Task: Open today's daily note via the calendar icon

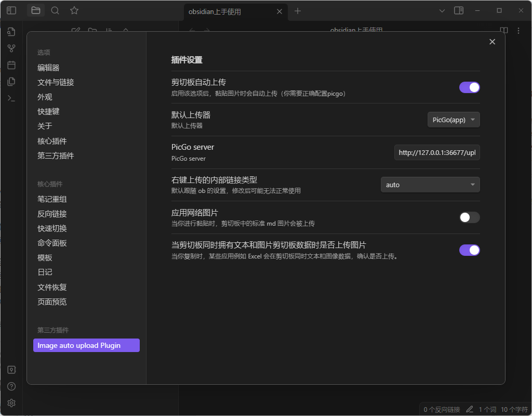Action: click(x=11, y=64)
